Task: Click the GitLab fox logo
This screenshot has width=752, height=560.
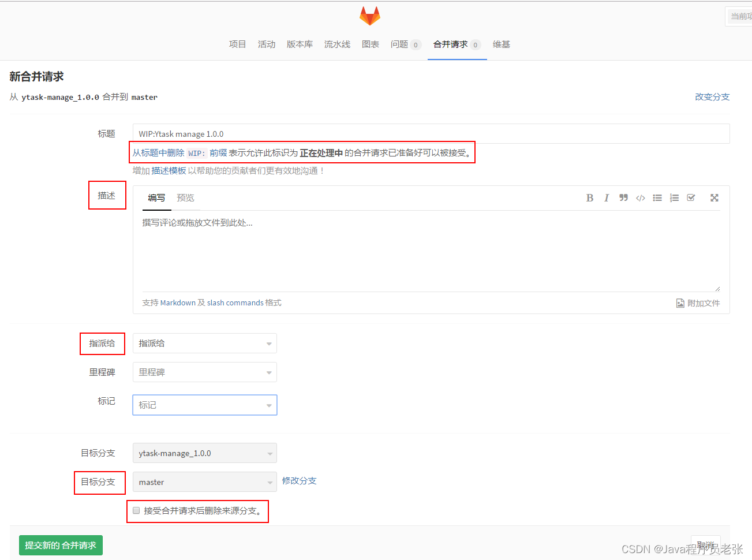Action: point(369,16)
